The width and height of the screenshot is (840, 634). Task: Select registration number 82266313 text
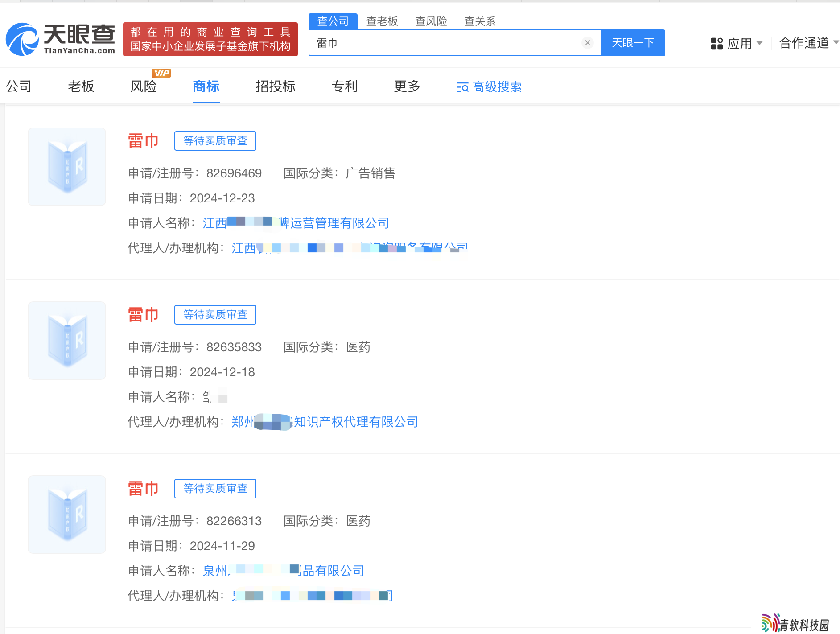(234, 521)
